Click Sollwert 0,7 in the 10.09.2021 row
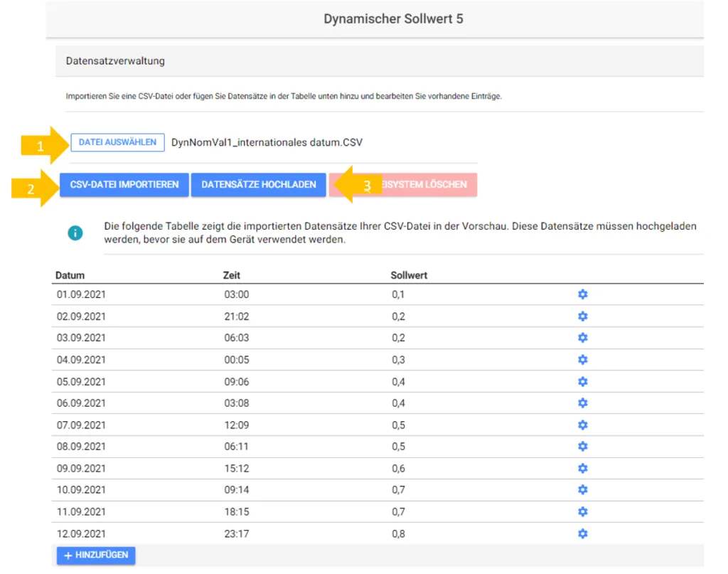The width and height of the screenshot is (728, 574). (x=398, y=489)
